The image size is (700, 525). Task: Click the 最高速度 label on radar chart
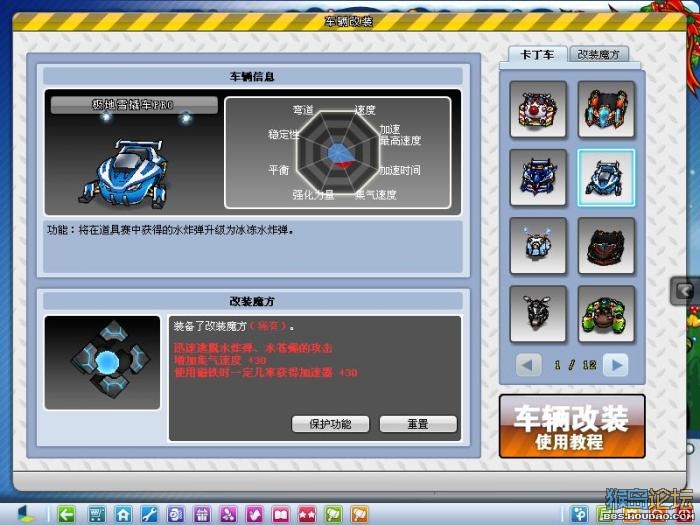(400, 141)
